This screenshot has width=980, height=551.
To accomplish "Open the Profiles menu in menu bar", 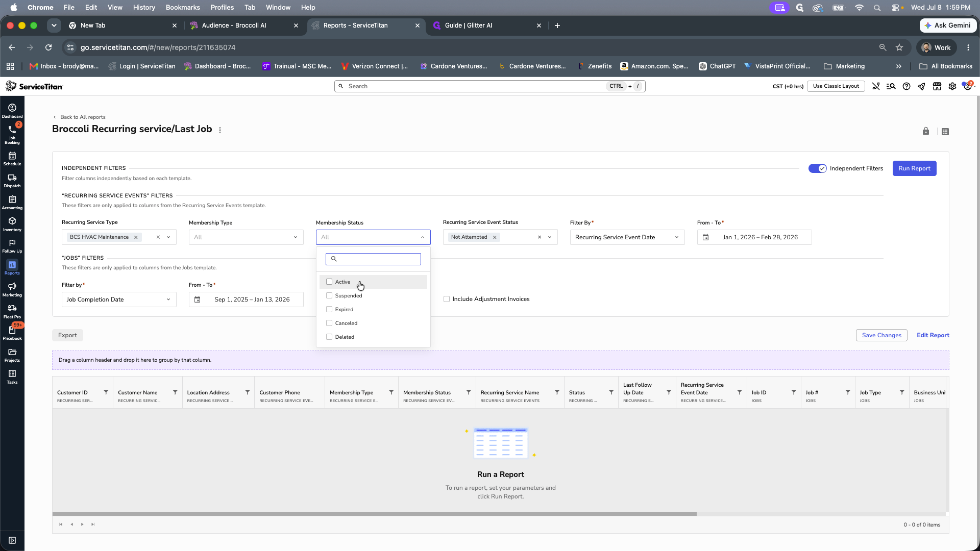I will [222, 7].
